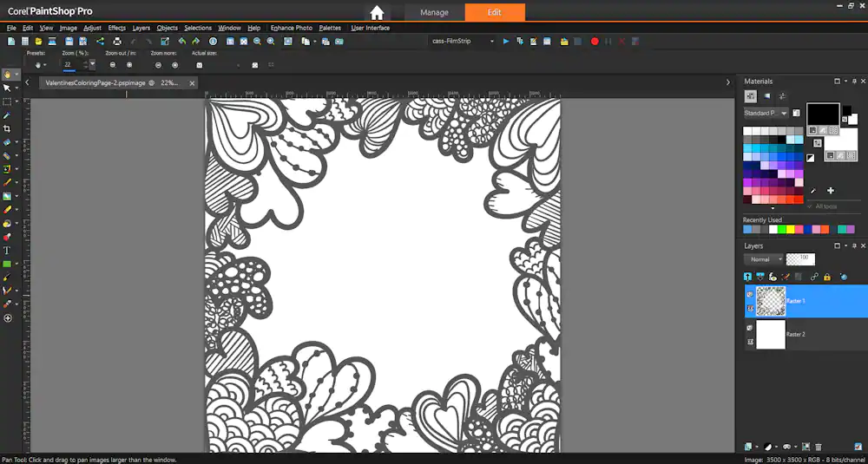Select the Dropper tool in the toolbox
The width and height of the screenshot is (868, 464).
[7, 114]
